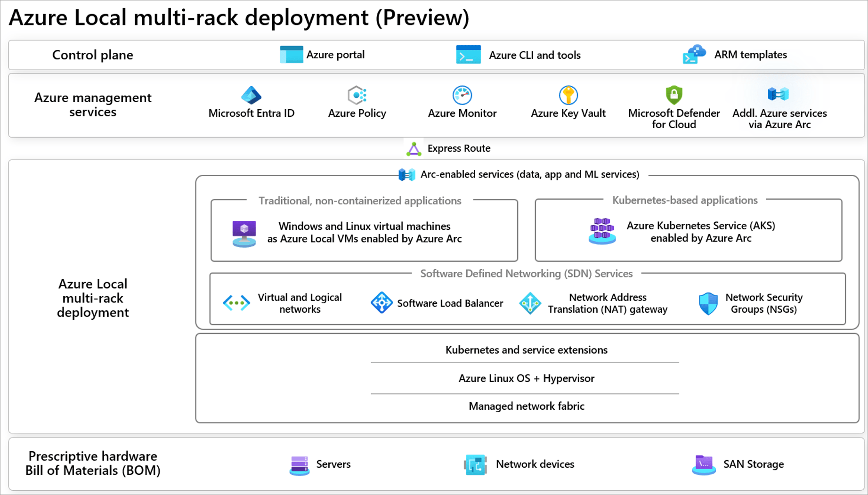Click the Azure portal icon

pyautogui.click(x=291, y=55)
